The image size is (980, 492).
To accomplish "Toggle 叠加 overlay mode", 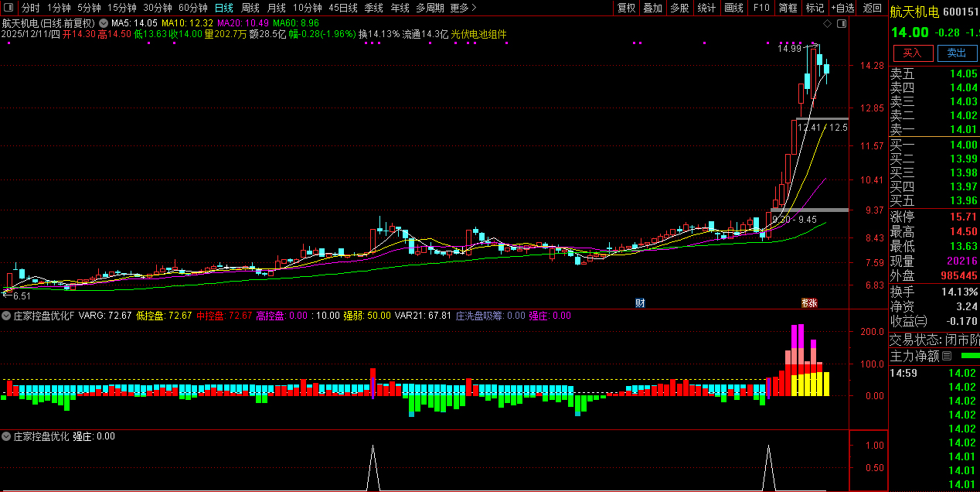I will point(653,8).
